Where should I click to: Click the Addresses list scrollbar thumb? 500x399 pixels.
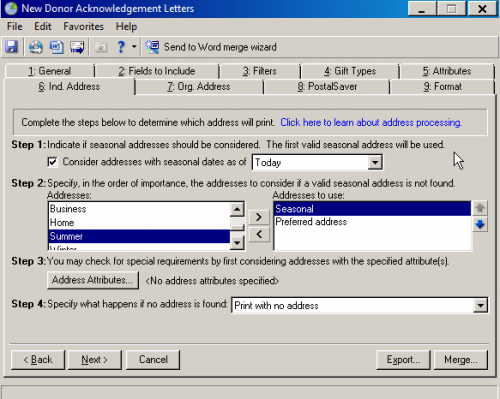point(237,228)
